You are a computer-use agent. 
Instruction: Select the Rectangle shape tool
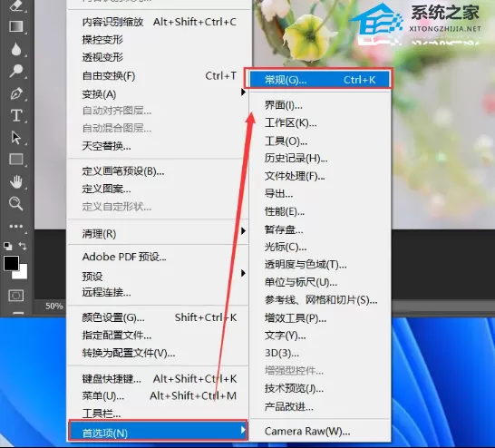pyautogui.click(x=16, y=160)
